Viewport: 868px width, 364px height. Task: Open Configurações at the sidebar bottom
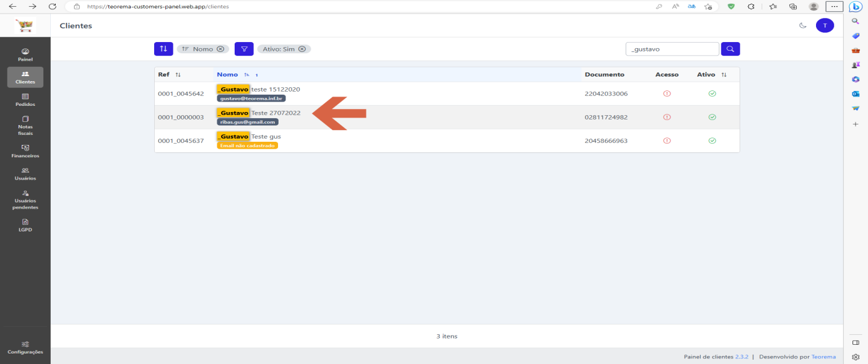pos(25,347)
